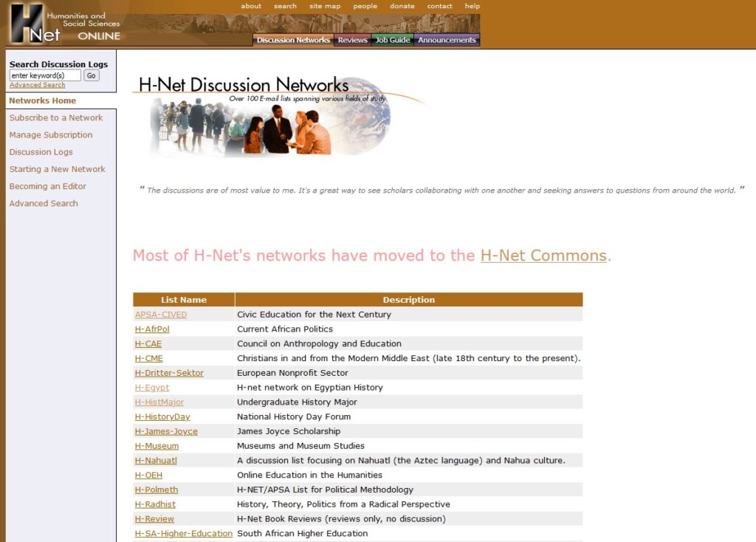Open the H-SA-Higher-Education list link
Screen dimensions: 756x542
point(184,534)
